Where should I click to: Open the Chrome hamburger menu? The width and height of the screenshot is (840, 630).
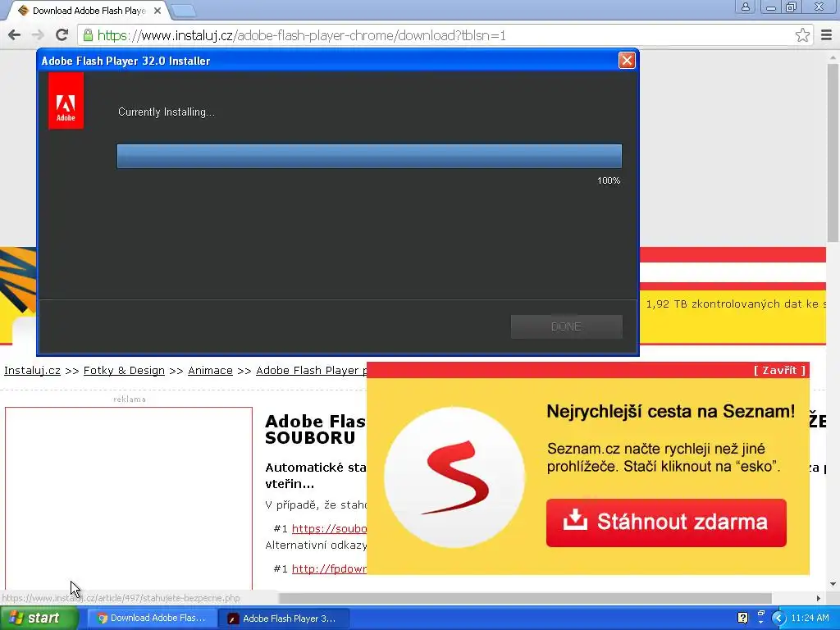(x=827, y=35)
